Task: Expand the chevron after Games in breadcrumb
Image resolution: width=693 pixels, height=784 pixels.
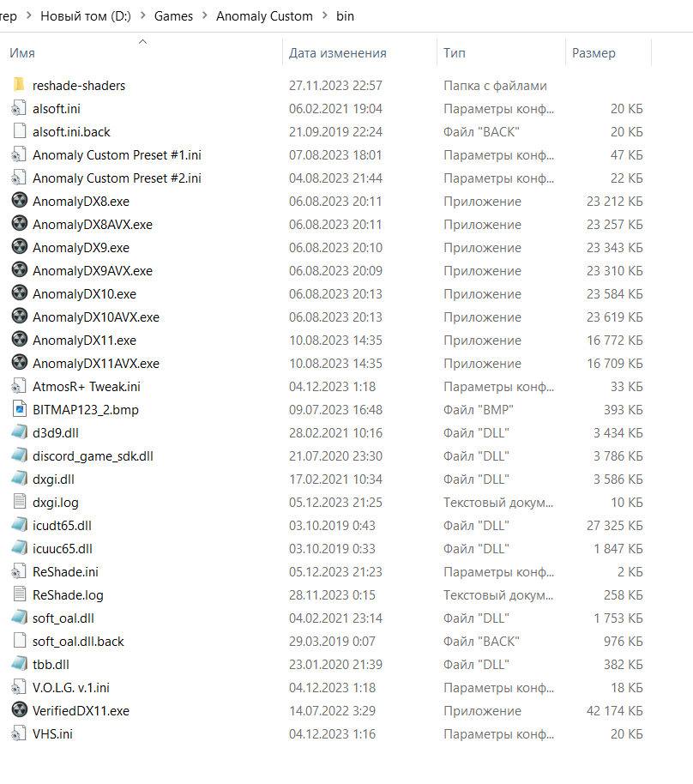Action: coord(204,16)
